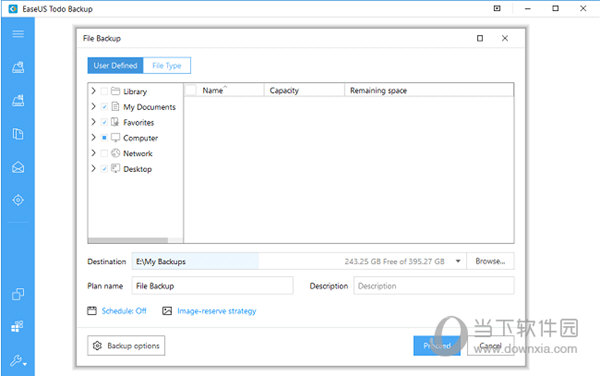Click the Favorites star icon

click(115, 122)
